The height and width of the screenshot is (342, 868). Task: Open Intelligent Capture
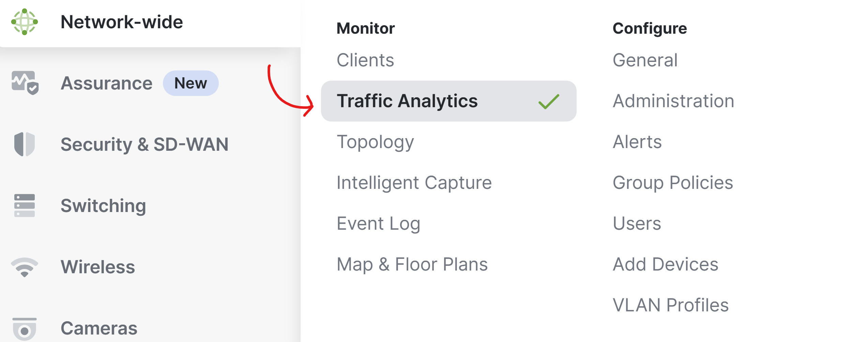click(x=414, y=183)
